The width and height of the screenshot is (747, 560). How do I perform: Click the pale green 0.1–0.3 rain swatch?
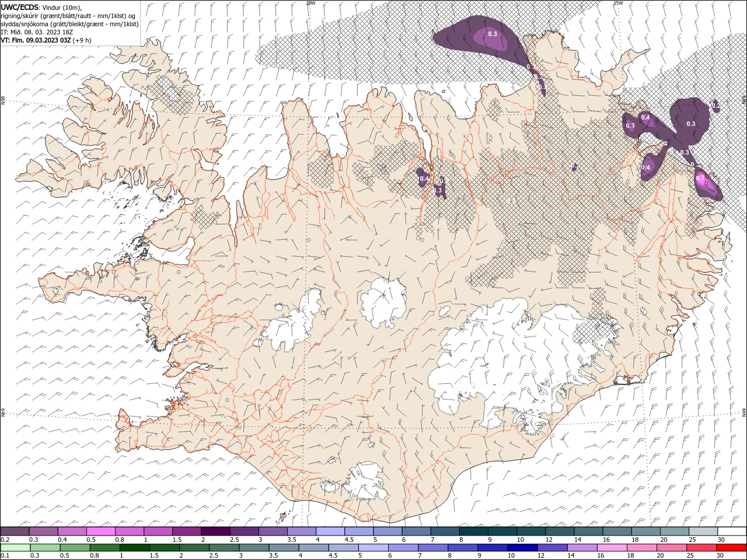coord(15,548)
